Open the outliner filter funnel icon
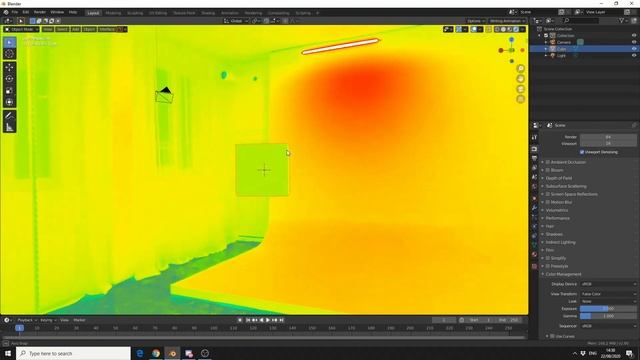 (622, 20)
